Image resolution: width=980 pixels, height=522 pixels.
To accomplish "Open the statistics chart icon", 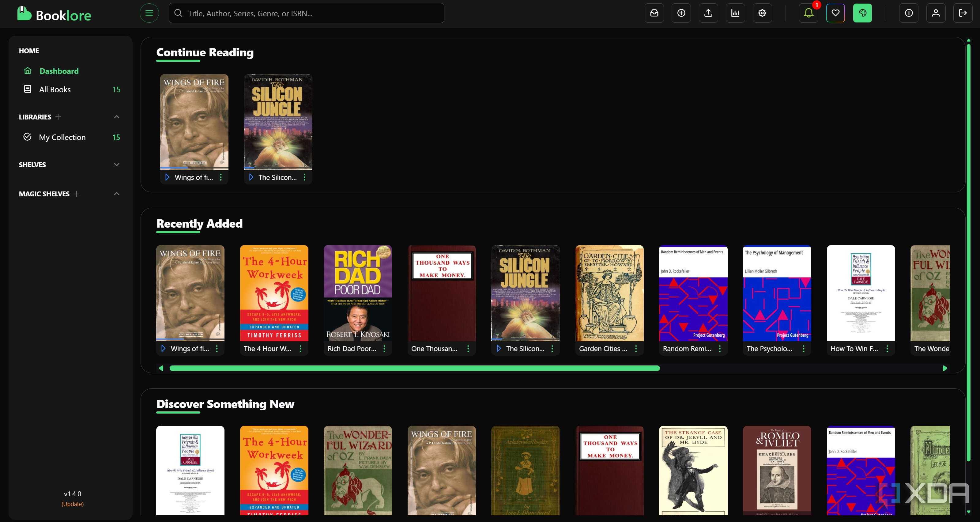I will click(x=735, y=13).
